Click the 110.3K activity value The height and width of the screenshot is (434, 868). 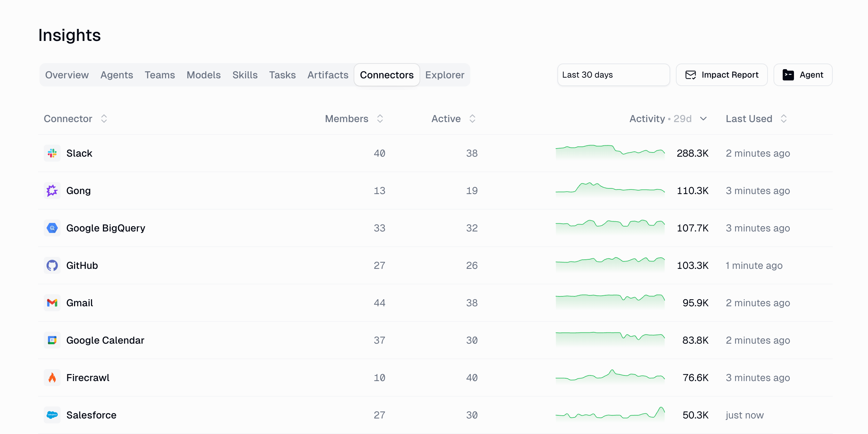click(692, 191)
